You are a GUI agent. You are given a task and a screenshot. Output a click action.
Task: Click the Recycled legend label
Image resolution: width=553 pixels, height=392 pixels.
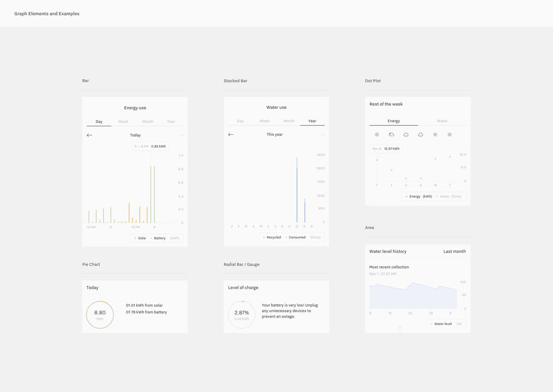[273, 237]
